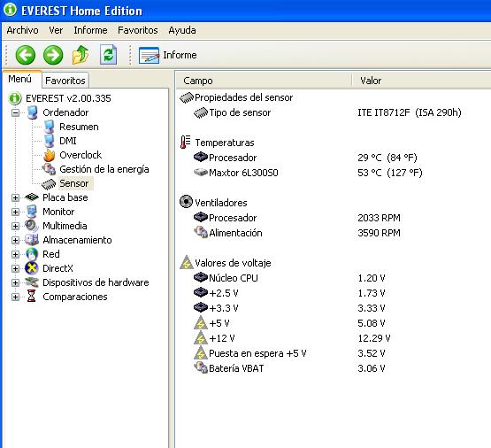Screen dimensions: 491x448
Task: Open the Ayuda menu
Action: [182, 30]
